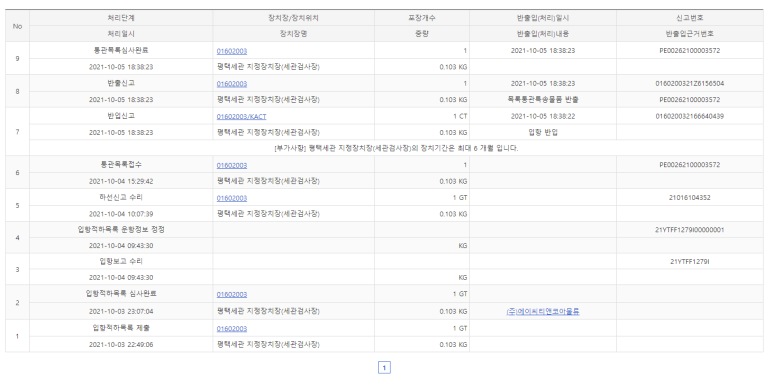Click row number 4 cell

[18, 238]
